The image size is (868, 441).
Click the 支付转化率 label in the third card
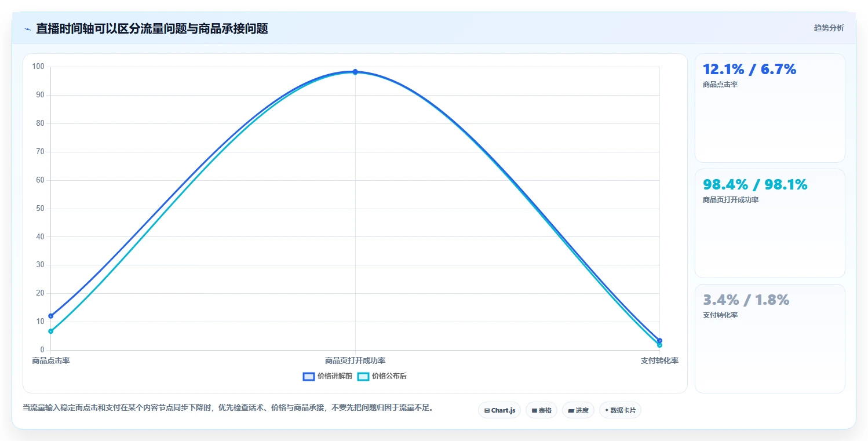[x=720, y=315]
